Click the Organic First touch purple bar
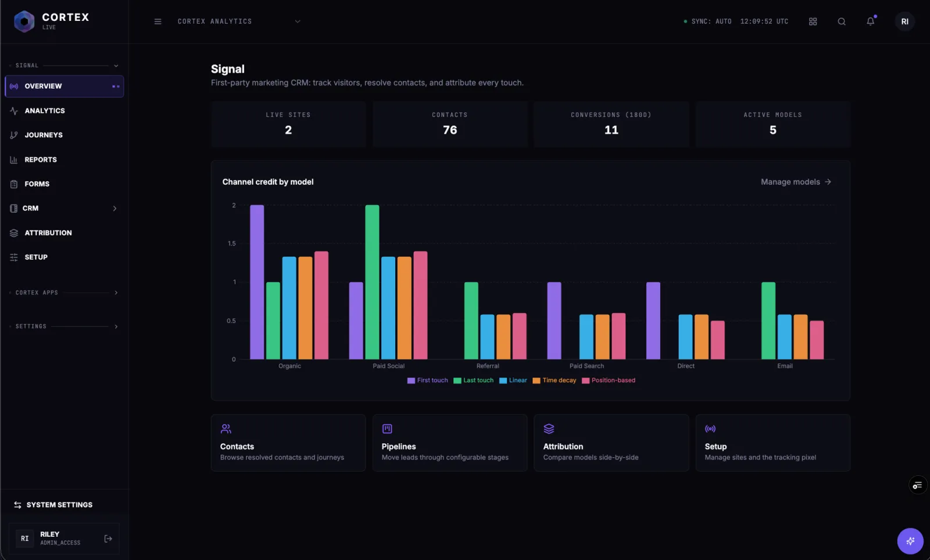 (x=257, y=282)
